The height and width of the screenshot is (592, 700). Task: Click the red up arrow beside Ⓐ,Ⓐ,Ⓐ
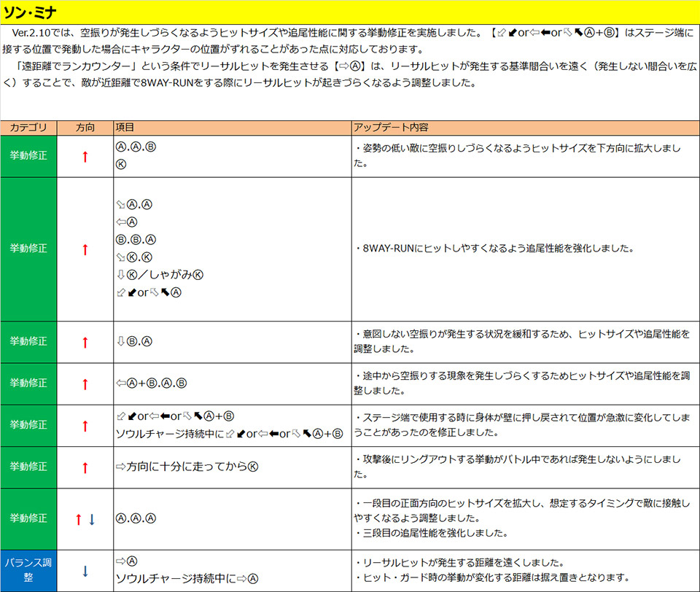tap(78, 519)
